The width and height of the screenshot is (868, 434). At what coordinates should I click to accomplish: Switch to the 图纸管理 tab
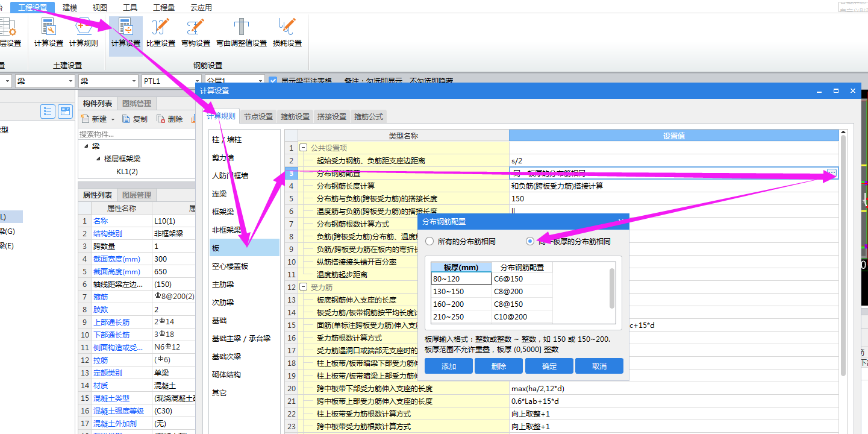[137, 103]
